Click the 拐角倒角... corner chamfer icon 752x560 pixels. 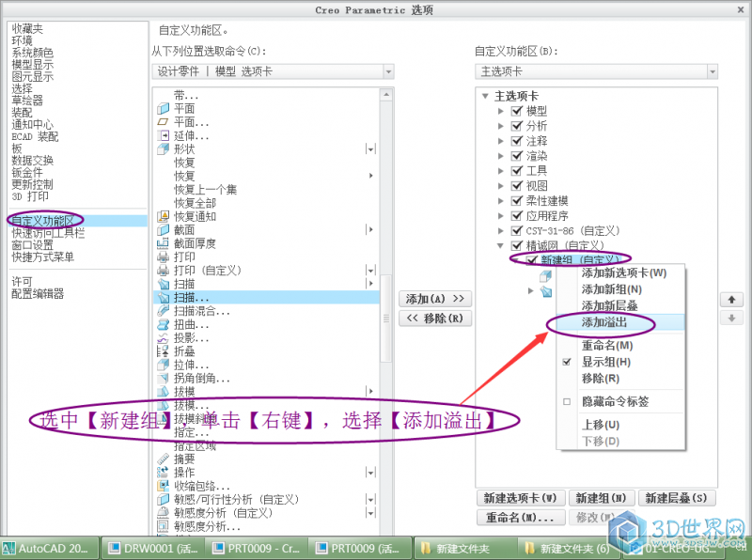tap(163, 379)
